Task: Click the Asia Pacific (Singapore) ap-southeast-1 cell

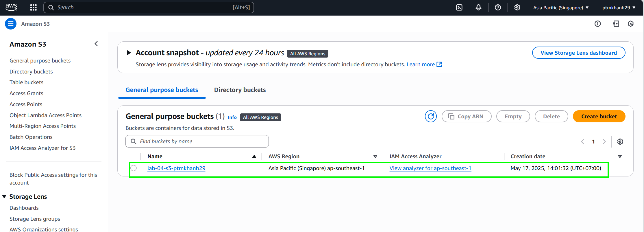Action: (x=317, y=168)
